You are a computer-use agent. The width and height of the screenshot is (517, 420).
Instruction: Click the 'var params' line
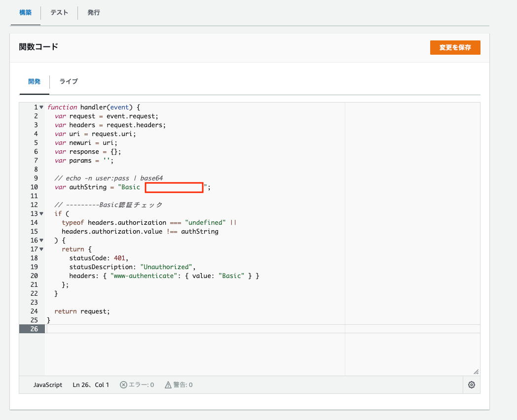click(84, 160)
